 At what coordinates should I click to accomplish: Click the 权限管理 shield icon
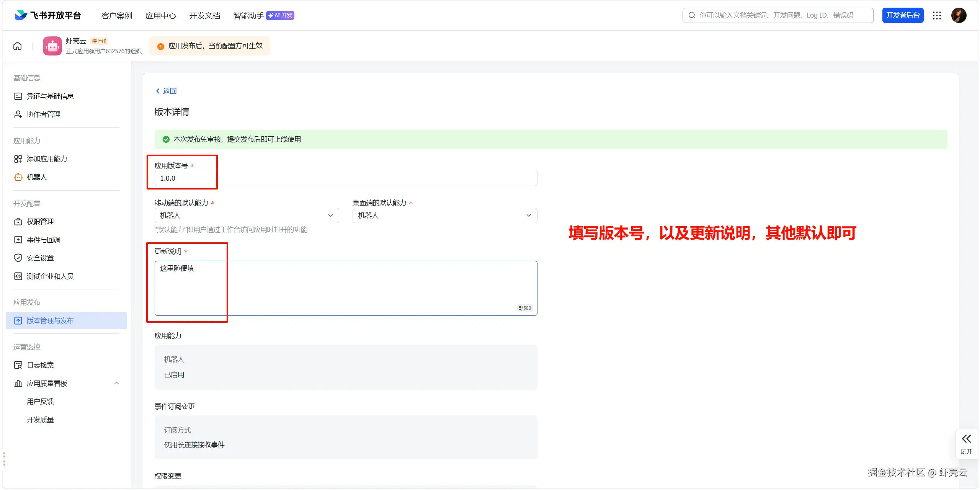tap(18, 221)
